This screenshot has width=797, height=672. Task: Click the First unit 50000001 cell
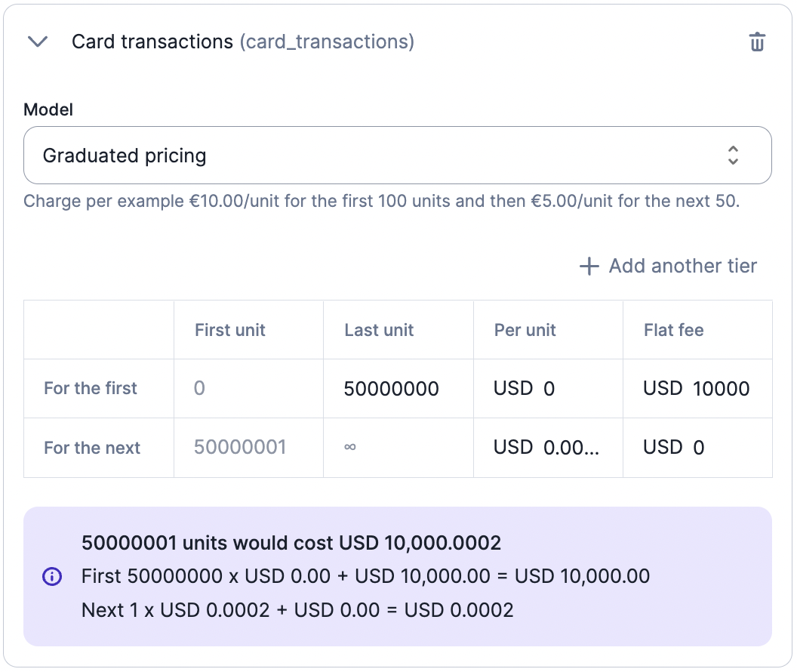[x=240, y=448]
